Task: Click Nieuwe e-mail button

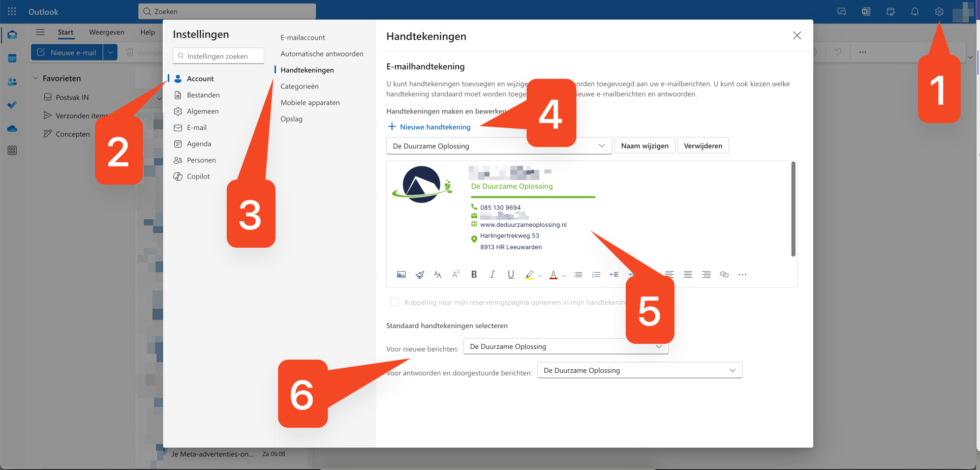Action: [x=67, y=52]
